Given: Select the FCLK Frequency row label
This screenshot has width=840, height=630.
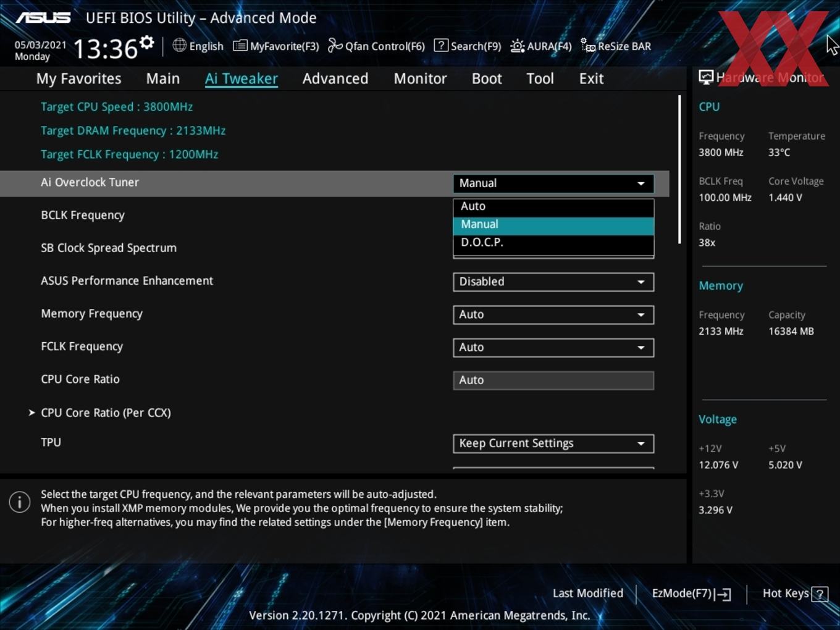Looking at the screenshot, I should 82,346.
